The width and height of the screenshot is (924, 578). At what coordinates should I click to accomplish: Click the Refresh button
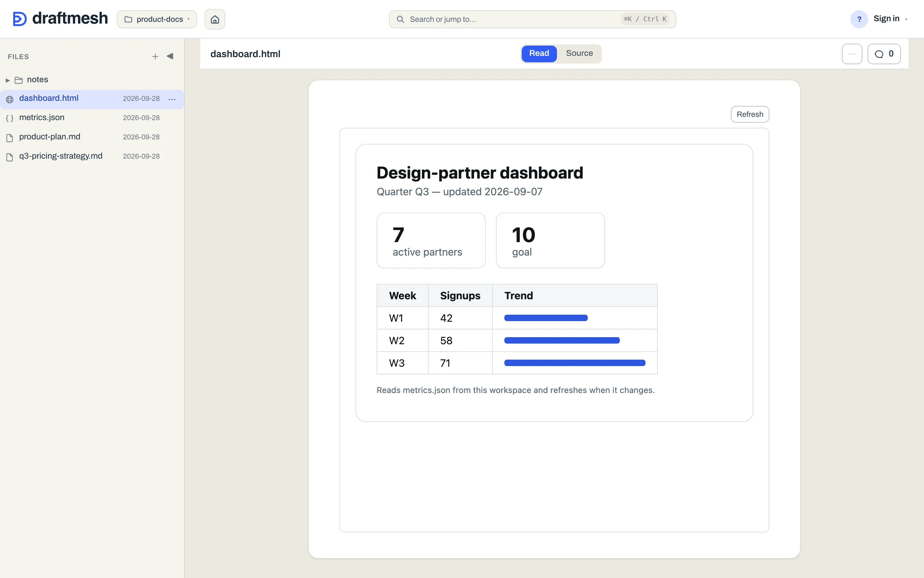[749, 114]
